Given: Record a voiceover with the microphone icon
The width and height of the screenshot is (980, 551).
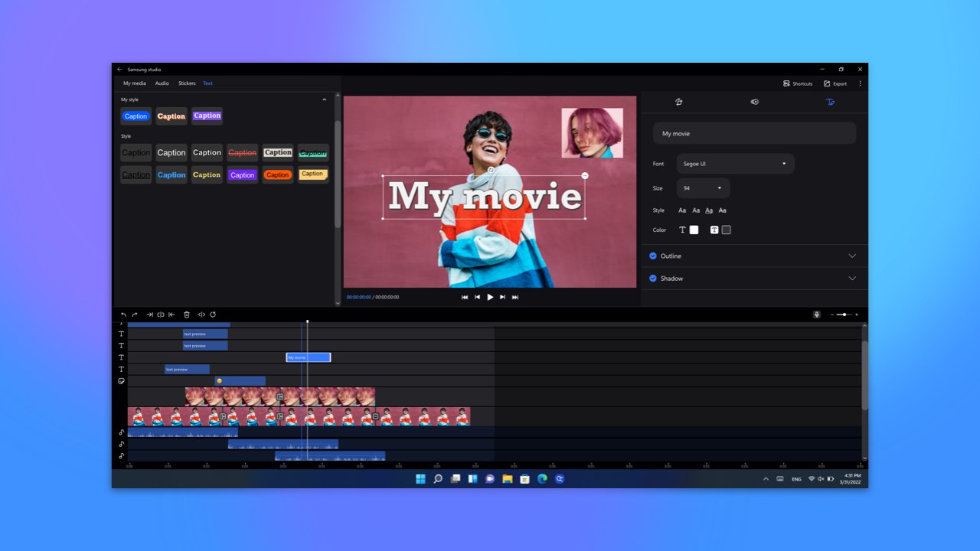Looking at the screenshot, I should click(x=816, y=314).
